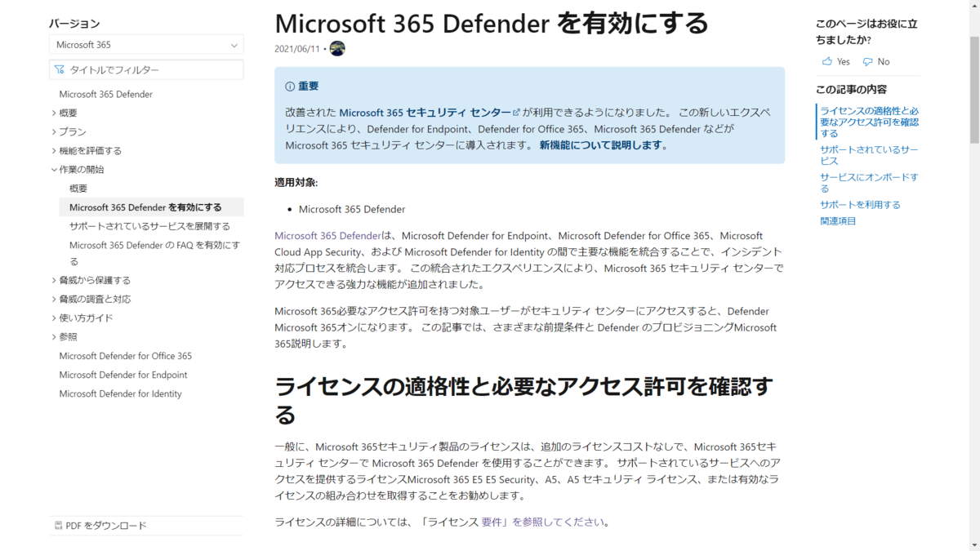Viewport: 980px width, 551px height.
Task: Expand the 機能を評価する section
Action: pos(54,151)
